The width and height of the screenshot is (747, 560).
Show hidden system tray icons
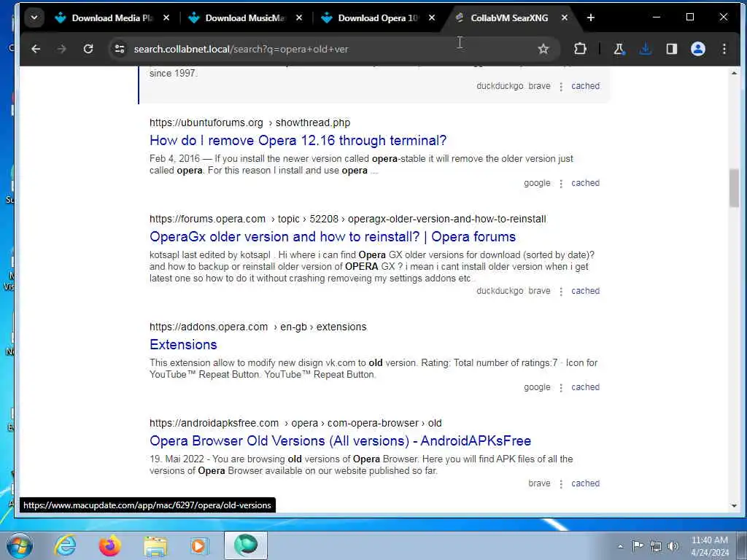620,546
